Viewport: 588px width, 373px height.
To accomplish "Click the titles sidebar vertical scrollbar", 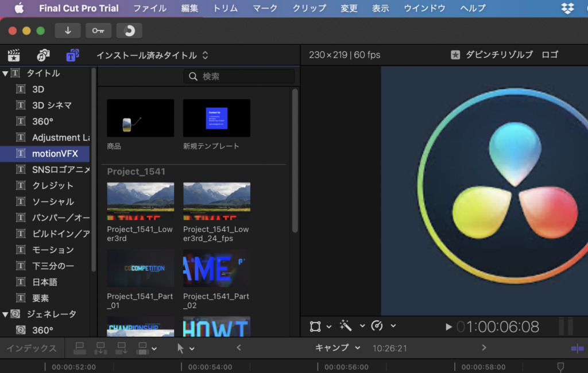I will click(x=94, y=169).
